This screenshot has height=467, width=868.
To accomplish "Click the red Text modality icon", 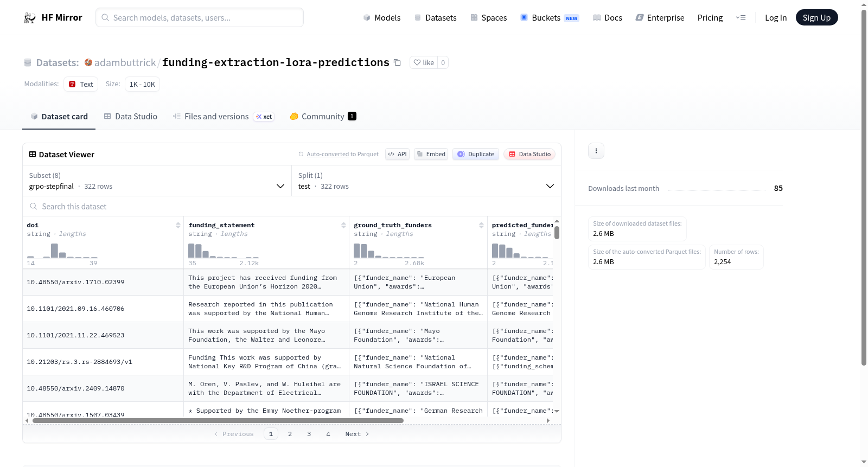I will pos(72,84).
